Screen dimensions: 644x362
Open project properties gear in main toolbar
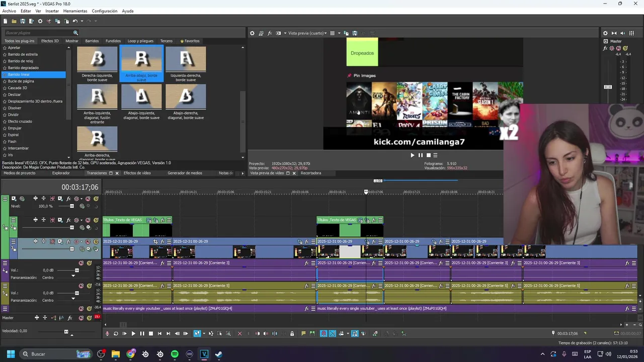pyautogui.click(x=40, y=21)
